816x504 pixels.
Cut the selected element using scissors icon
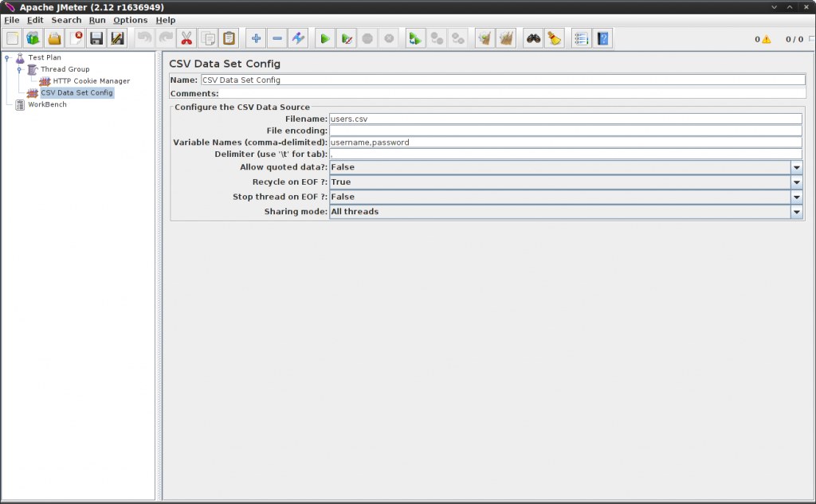click(186, 37)
